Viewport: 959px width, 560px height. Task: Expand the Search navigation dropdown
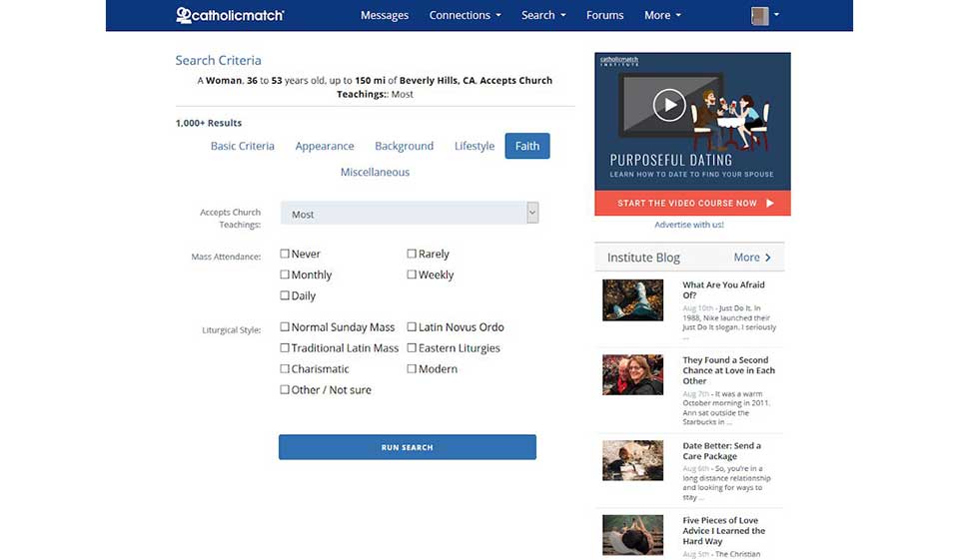pyautogui.click(x=543, y=15)
